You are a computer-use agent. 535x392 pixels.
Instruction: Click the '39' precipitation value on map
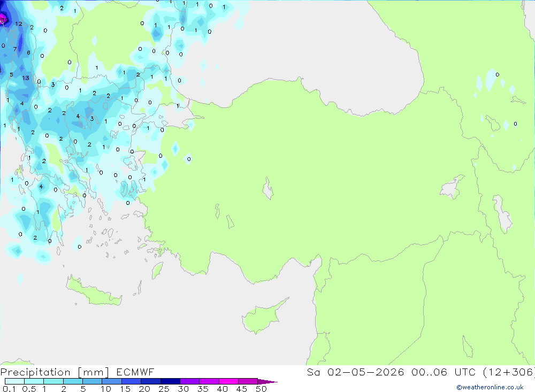(4, 20)
